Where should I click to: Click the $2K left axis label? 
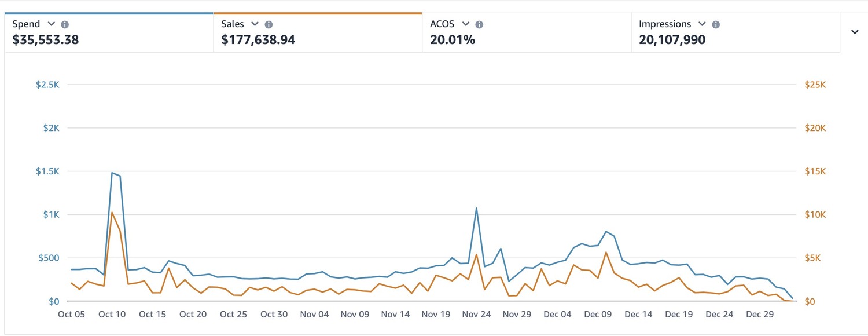click(52, 128)
